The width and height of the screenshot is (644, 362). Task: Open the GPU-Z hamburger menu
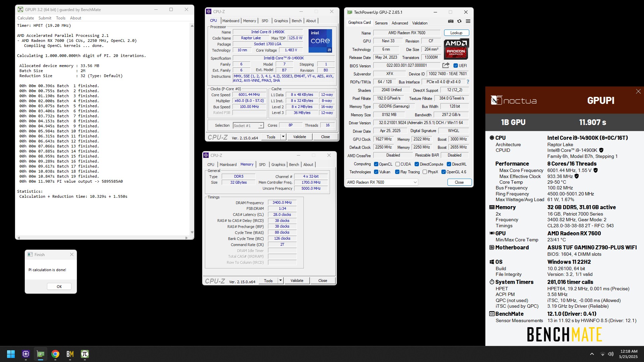468,21
